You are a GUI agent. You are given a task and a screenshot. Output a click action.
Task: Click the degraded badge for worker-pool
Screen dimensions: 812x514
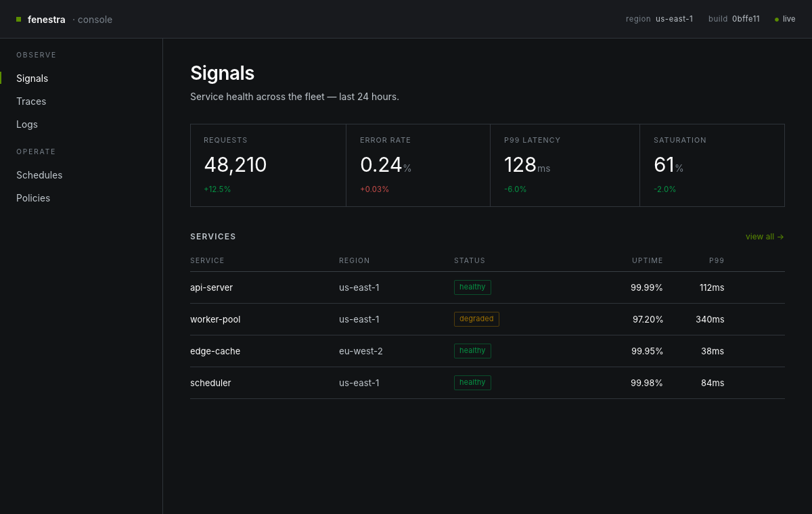[x=476, y=319]
